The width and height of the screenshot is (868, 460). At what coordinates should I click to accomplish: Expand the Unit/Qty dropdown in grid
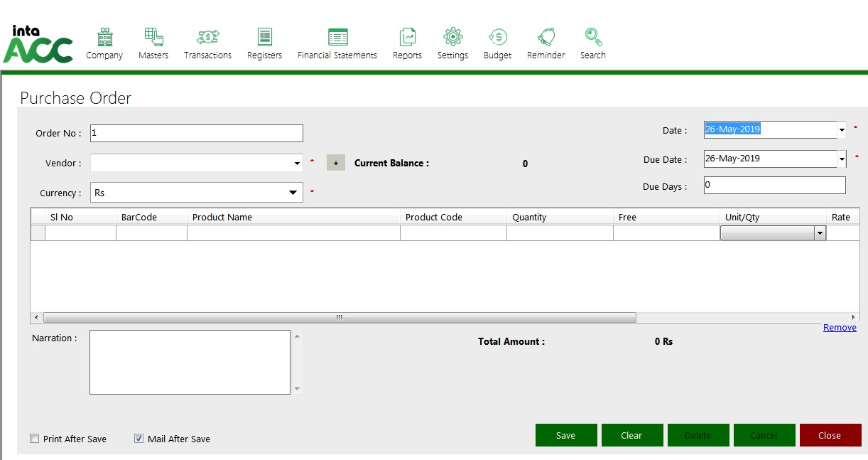820,233
